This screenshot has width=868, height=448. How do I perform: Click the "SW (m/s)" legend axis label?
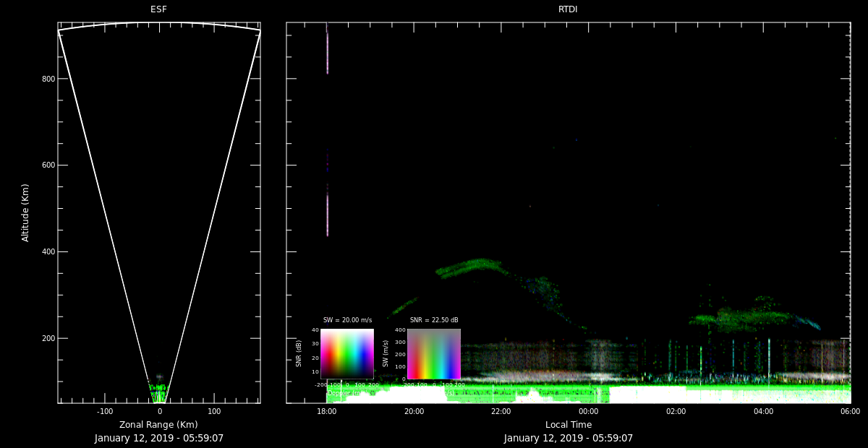(x=386, y=354)
